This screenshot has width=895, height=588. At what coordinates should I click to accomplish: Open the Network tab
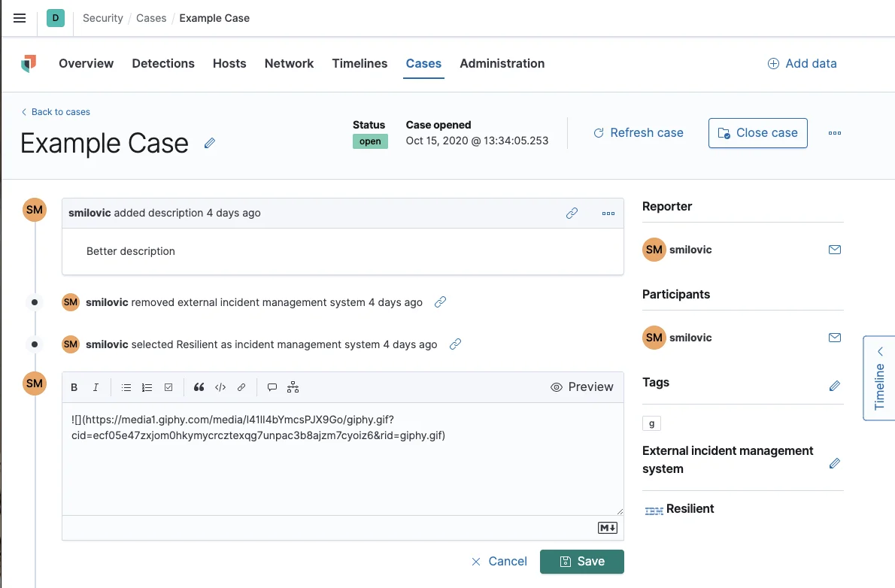[x=289, y=63]
